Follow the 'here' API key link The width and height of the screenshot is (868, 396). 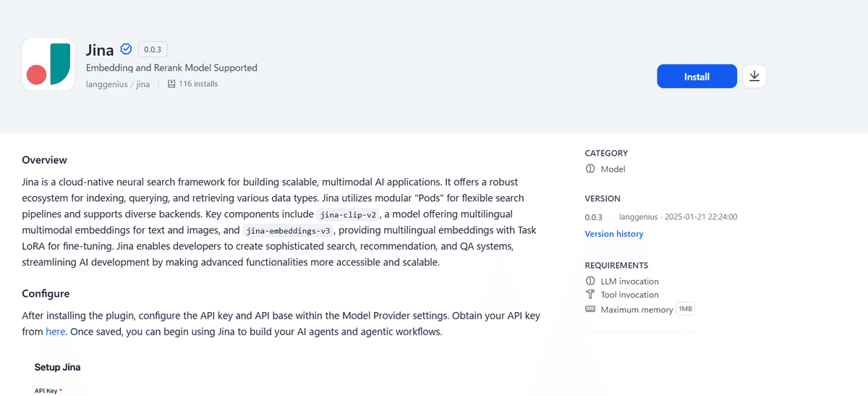56,332
